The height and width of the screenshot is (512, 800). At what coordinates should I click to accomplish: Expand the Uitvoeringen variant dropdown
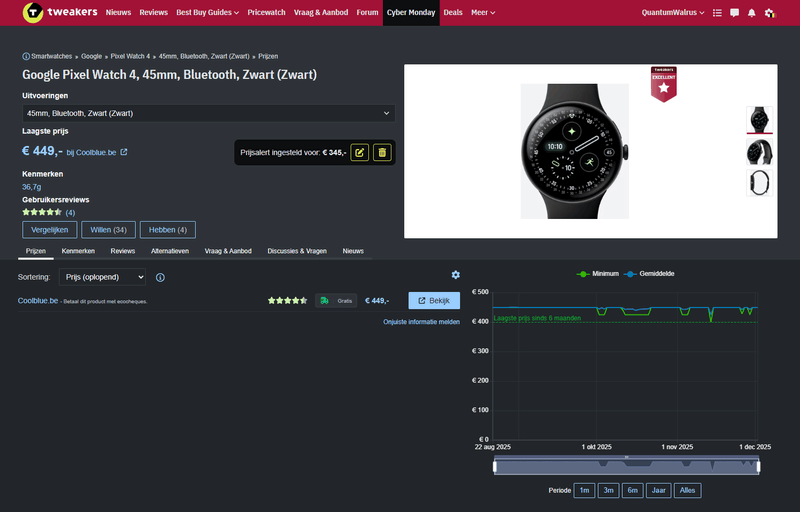(x=209, y=113)
